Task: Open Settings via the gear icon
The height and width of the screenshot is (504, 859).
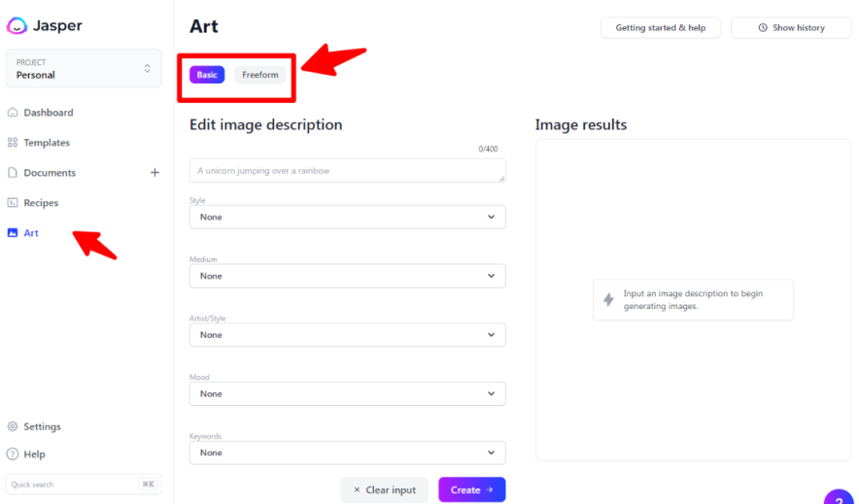Action: [x=13, y=426]
